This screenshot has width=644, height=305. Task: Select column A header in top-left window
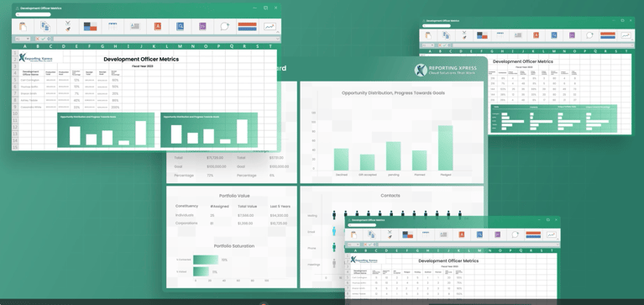tap(25, 46)
